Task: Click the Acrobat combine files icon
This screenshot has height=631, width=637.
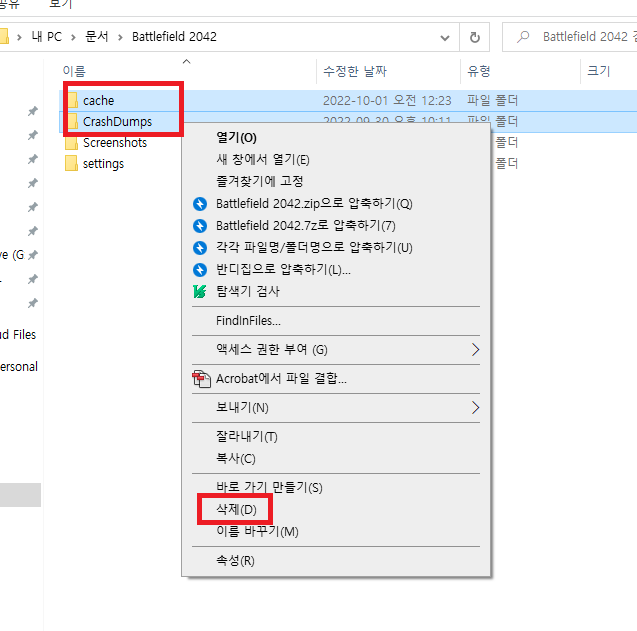Action: [201, 379]
